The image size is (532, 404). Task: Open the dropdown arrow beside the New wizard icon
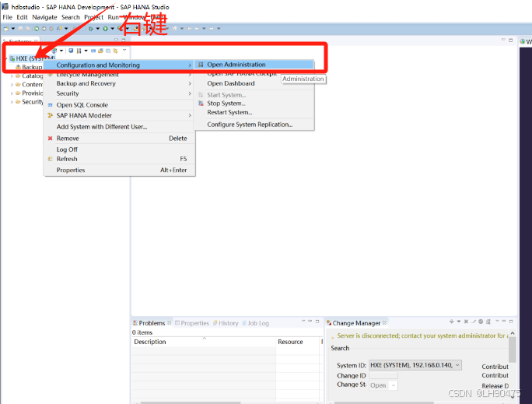point(13,29)
